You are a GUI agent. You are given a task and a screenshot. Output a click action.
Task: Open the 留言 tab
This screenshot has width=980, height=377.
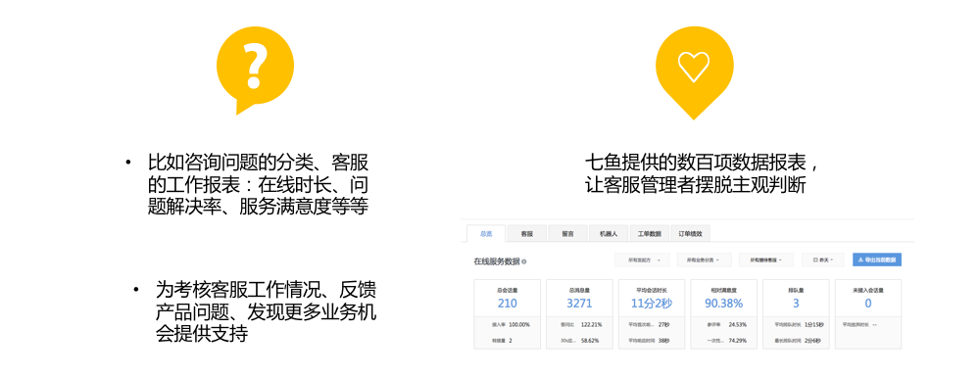pyautogui.click(x=567, y=233)
